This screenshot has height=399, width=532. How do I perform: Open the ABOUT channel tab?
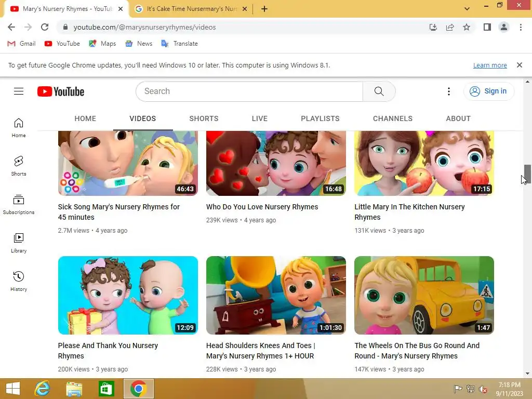pos(458,118)
